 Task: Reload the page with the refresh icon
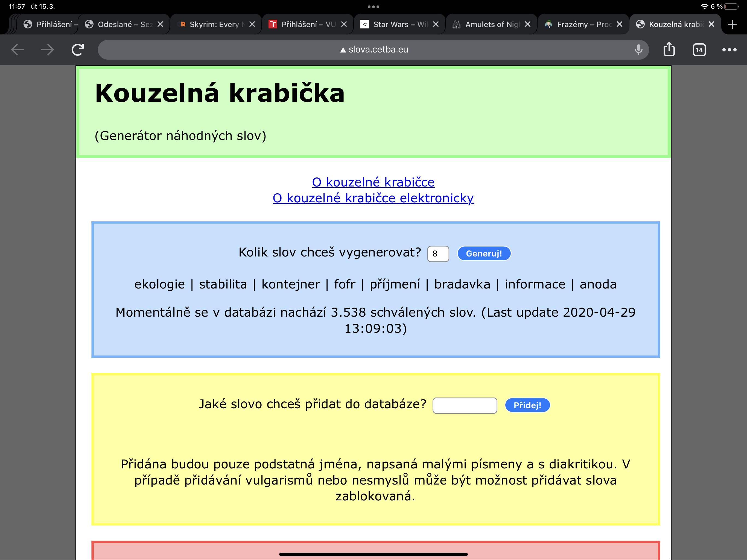[78, 50]
